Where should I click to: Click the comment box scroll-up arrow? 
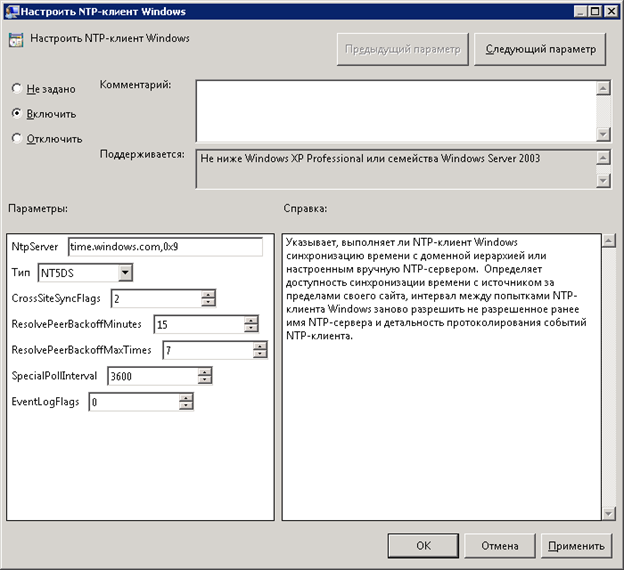pos(603,88)
